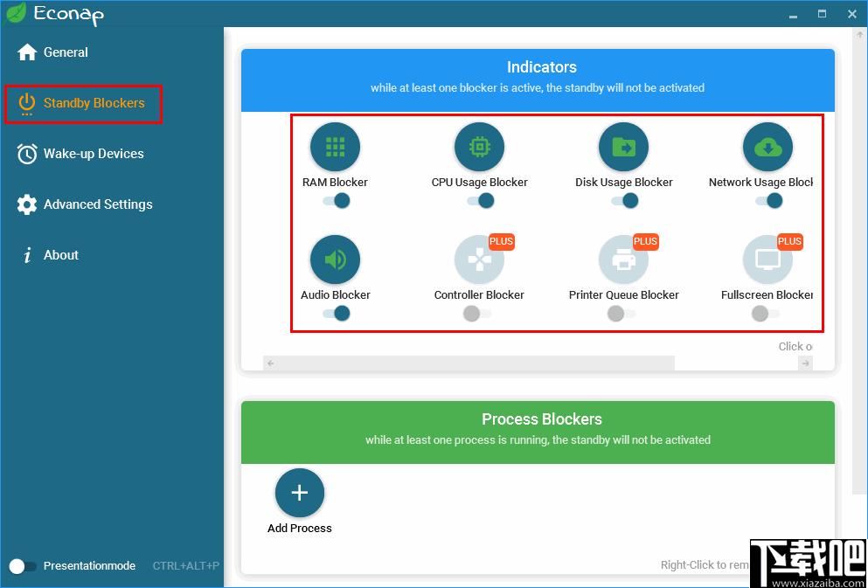Image resolution: width=868 pixels, height=588 pixels.
Task: Click the Fullscreen Blocker monitor icon
Action: 767,259
